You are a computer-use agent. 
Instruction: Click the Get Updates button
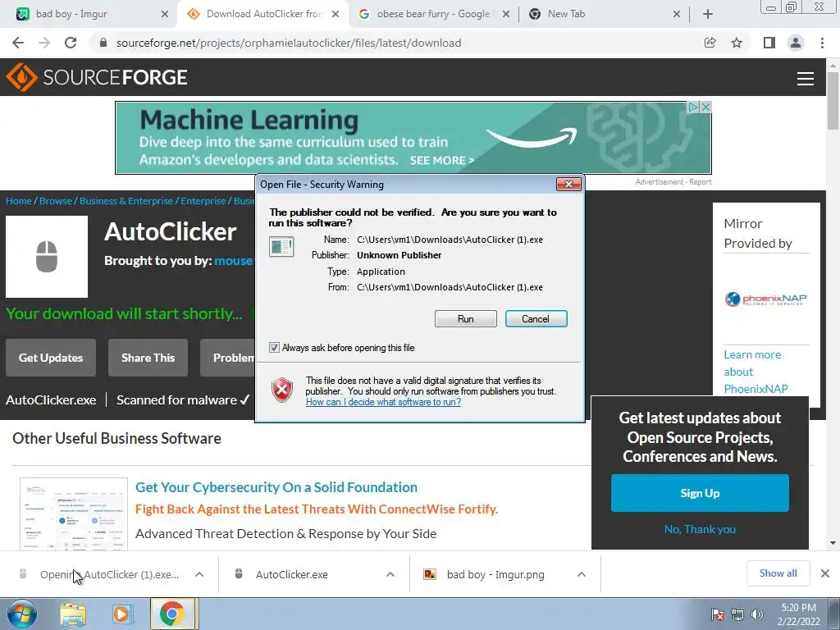(x=51, y=358)
